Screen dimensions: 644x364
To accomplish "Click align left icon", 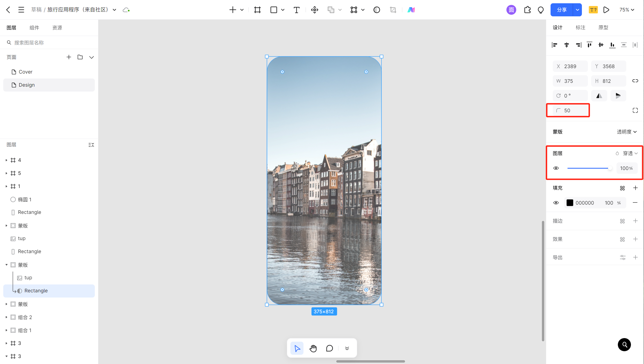I will (555, 45).
